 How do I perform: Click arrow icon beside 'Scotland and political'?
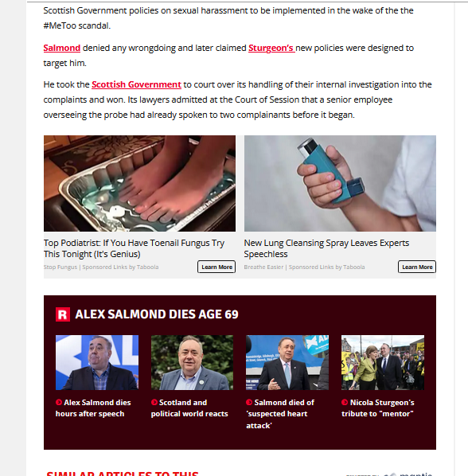pyautogui.click(x=154, y=402)
